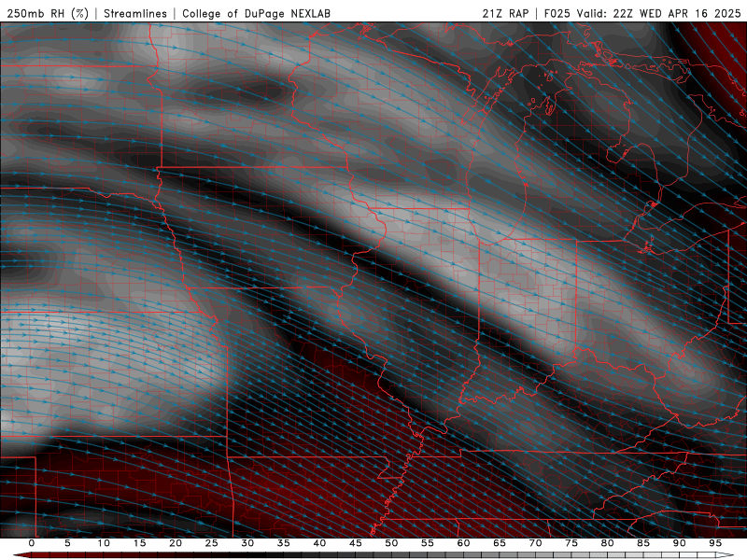Click the 30 value on the colorbar scale
Image resolution: width=747 pixels, height=560 pixels.
point(247,543)
